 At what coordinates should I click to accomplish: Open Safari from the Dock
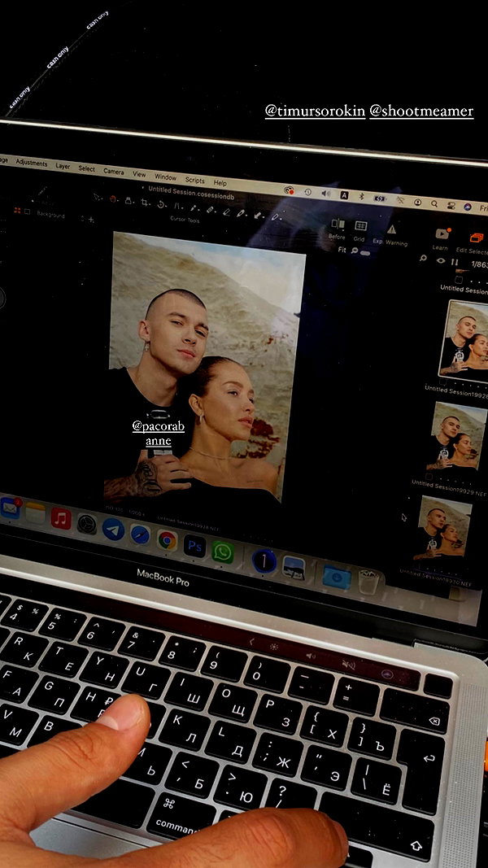(140, 534)
